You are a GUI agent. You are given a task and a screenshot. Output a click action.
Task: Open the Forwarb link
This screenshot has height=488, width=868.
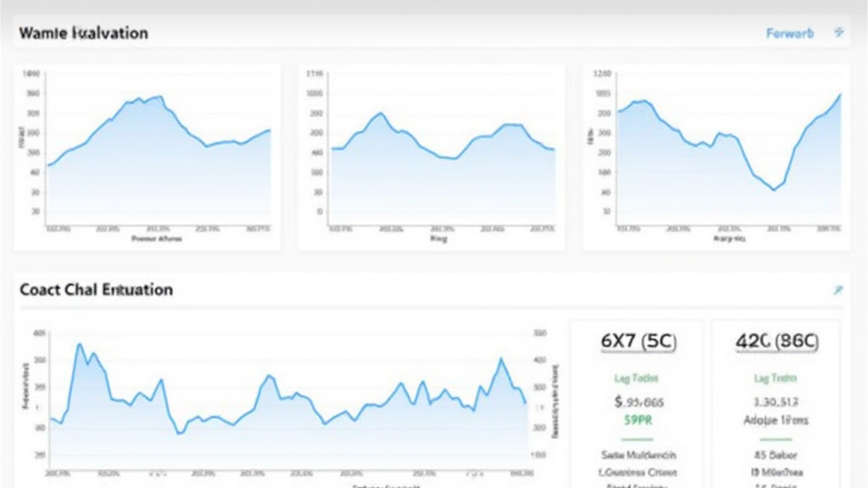coord(789,33)
